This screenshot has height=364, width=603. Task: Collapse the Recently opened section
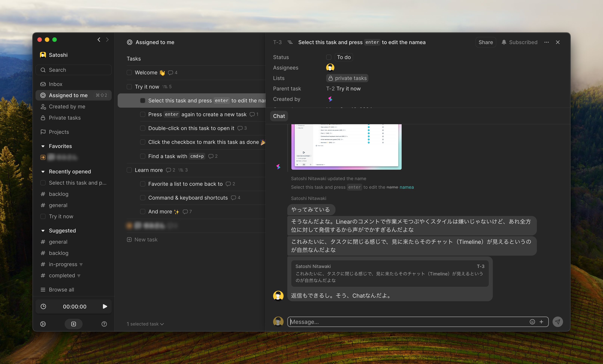(43, 172)
